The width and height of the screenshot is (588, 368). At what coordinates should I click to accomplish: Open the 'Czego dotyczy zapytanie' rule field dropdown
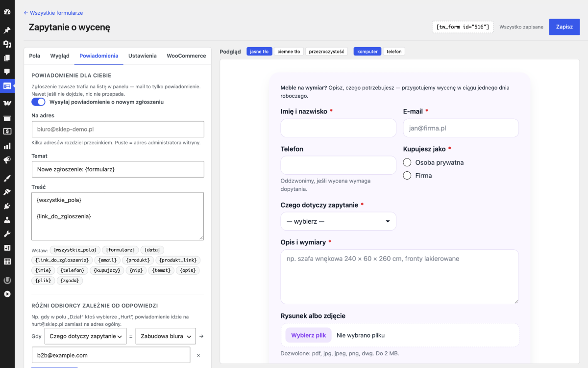click(x=85, y=336)
